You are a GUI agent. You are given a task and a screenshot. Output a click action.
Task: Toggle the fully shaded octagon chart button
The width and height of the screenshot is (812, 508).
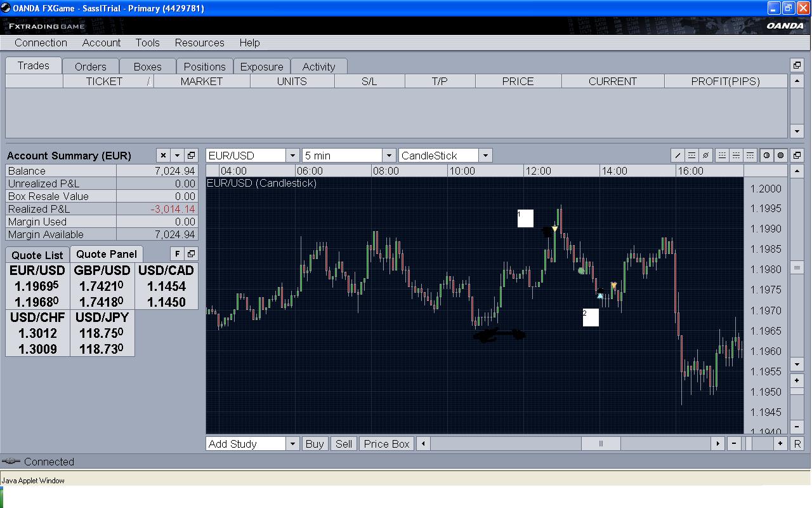point(781,156)
